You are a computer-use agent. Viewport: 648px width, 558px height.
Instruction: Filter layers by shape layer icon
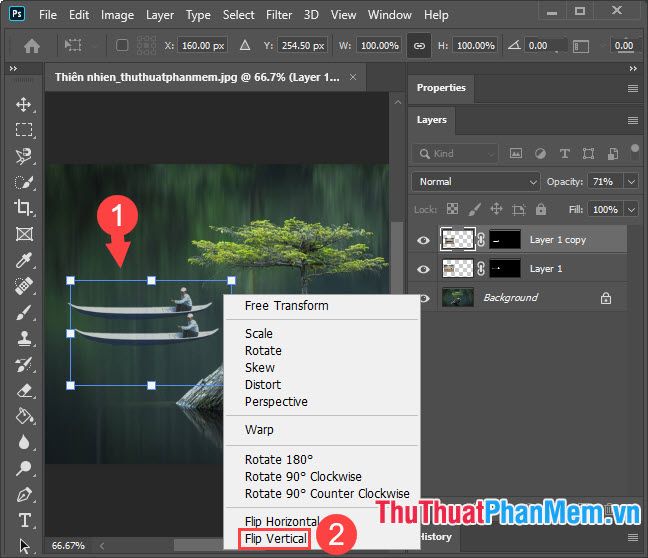[588, 154]
